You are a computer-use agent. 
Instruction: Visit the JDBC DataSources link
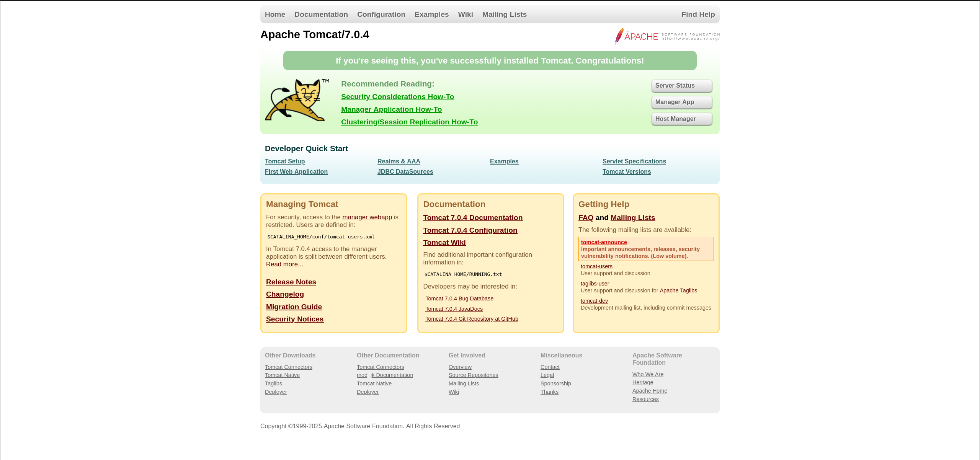[405, 172]
